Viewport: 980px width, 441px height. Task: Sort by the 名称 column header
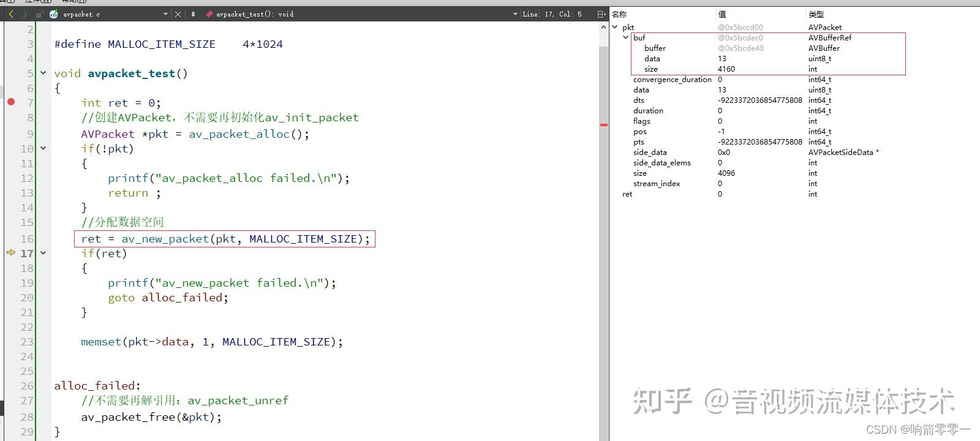click(x=619, y=14)
